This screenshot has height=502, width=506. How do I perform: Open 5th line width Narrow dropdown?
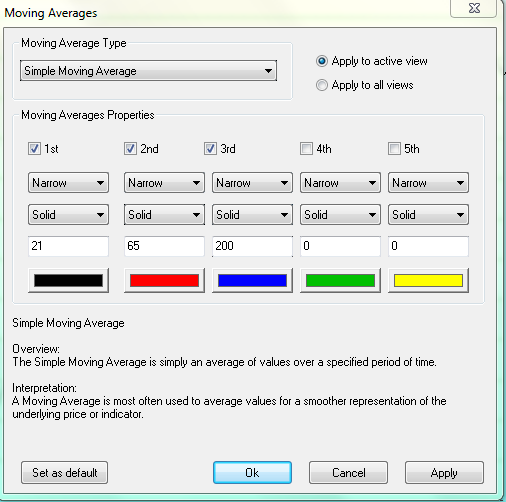click(x=428, y=183)
